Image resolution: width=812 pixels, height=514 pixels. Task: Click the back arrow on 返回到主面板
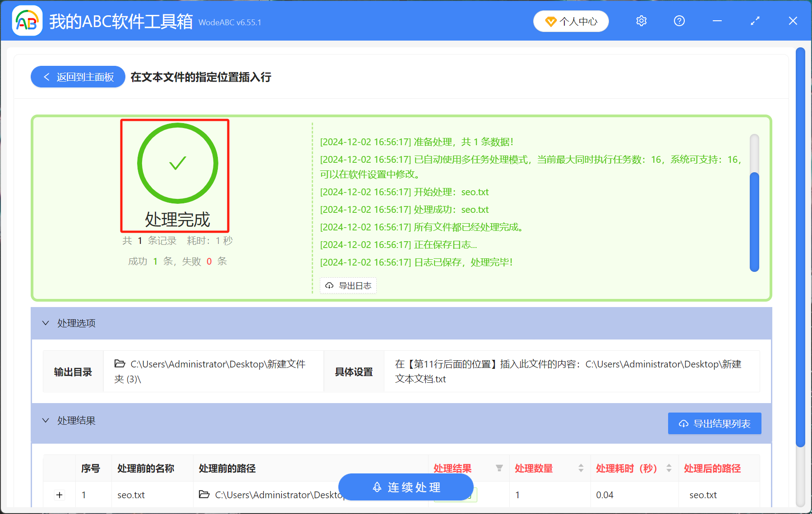(x=46, y=77)
